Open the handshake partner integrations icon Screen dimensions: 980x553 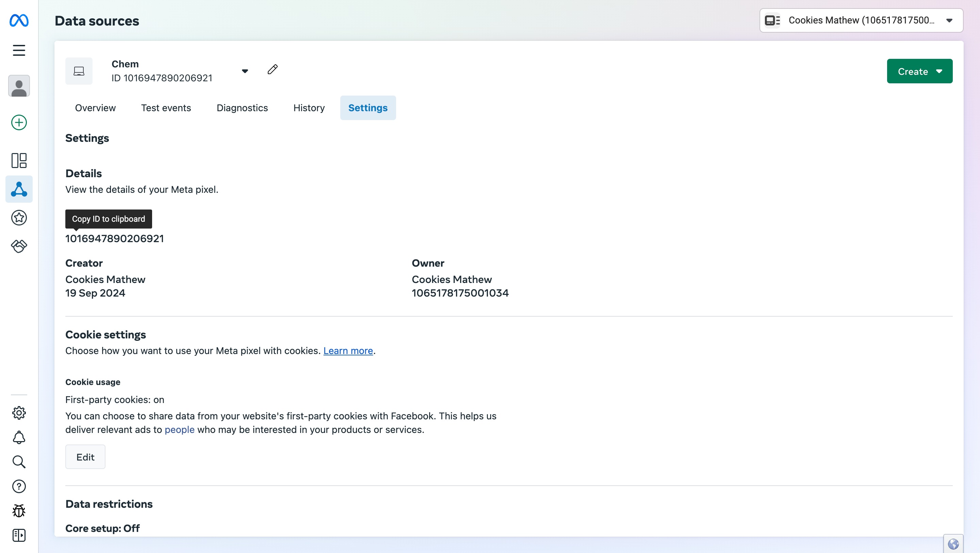coord(19,246)
